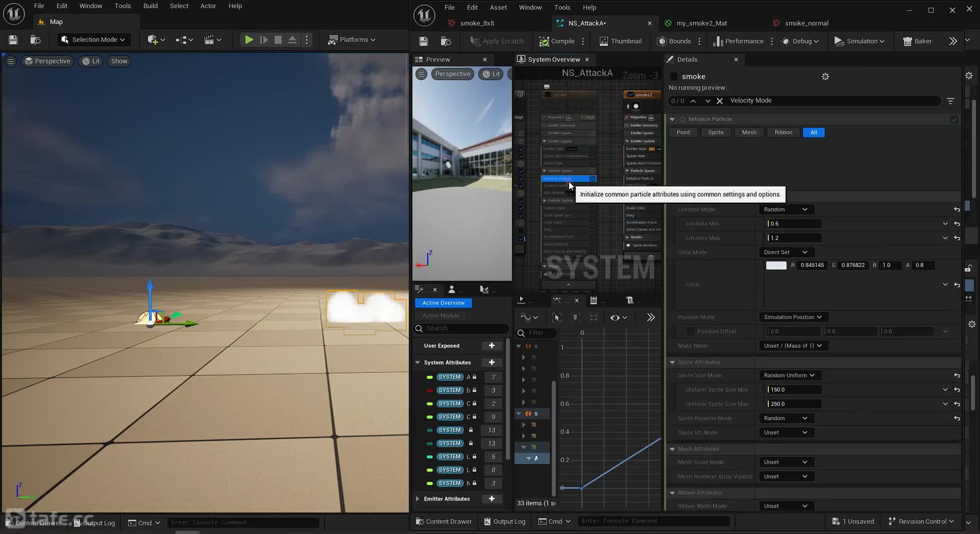Click the white Color swatch

[x=776, y=266]
